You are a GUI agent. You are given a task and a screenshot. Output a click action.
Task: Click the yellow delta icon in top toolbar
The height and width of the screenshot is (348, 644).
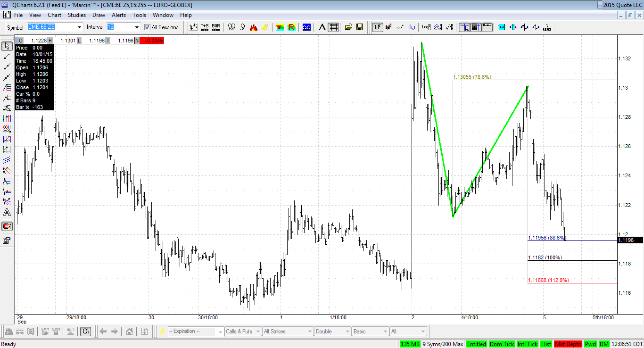tap(265, 27)
